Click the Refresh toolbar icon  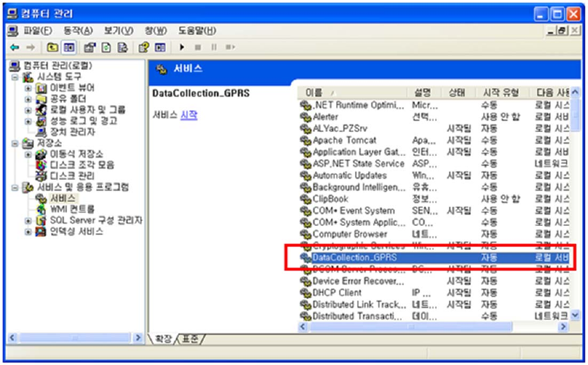(106, 47)
